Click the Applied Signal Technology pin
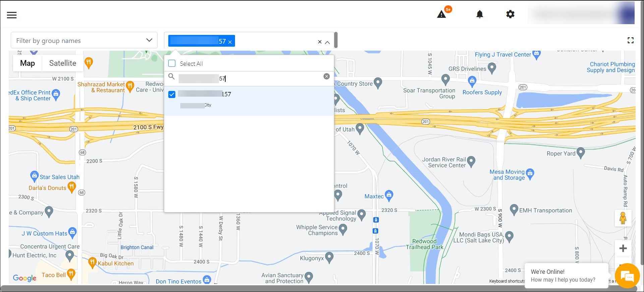This screenshot has width=644, height=292. 361,215
